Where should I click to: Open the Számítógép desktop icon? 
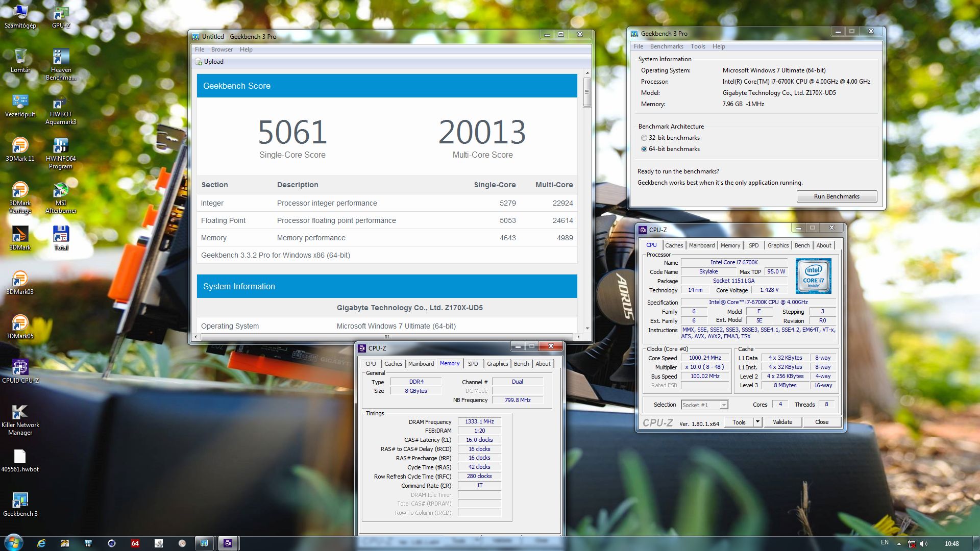tap(20, 16)
